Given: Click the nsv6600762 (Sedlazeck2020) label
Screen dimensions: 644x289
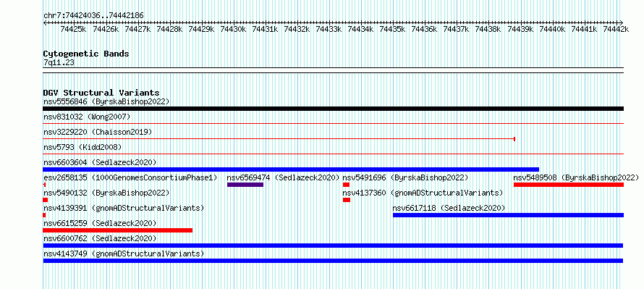Looking at the screenshot, I should pos(100,238).
